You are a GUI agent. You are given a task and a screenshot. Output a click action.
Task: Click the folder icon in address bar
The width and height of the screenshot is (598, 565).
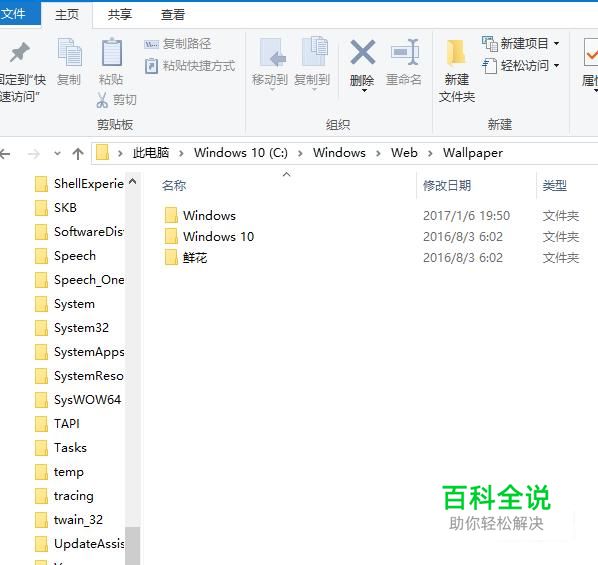102,153
